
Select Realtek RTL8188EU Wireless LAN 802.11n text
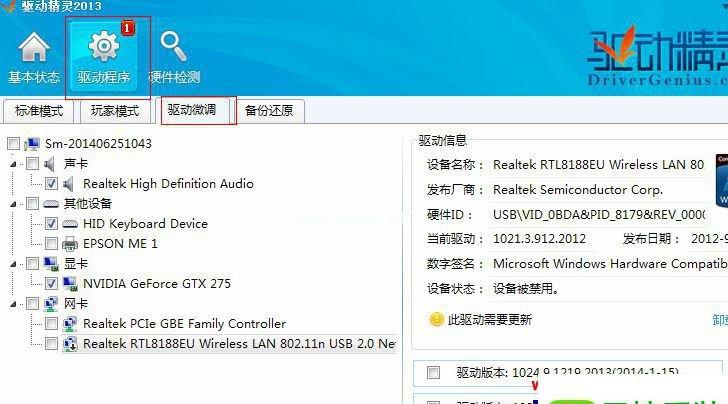coord(239,344)
